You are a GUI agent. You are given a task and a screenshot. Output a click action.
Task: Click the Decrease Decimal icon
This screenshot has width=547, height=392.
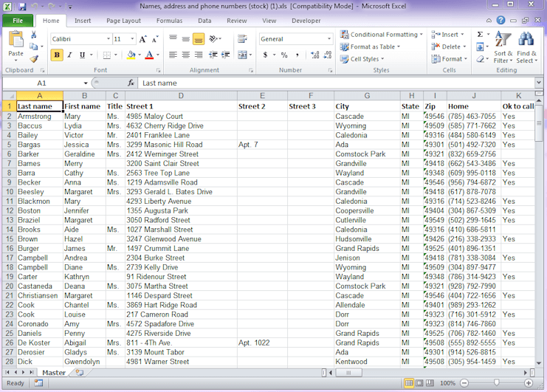328,55
